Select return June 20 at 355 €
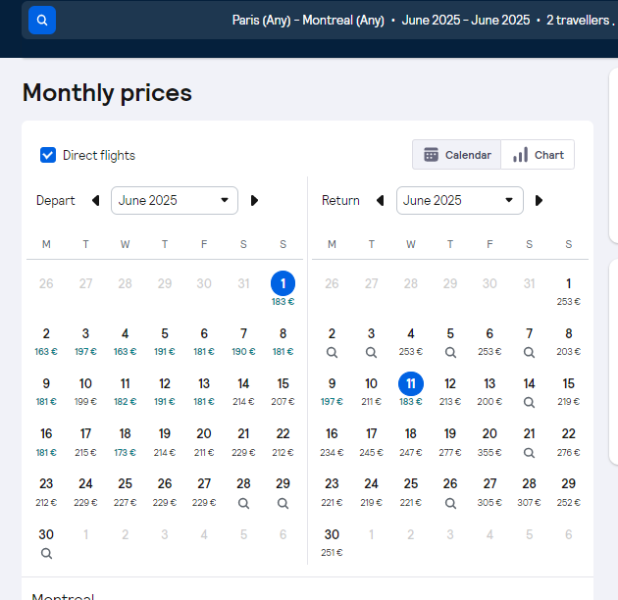The image size is (618, 600). (490, 442)
